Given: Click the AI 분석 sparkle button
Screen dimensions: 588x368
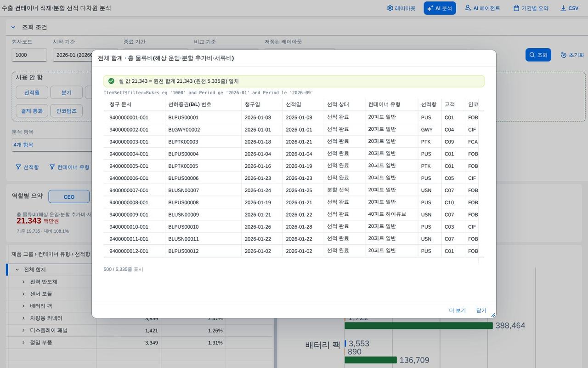Looking at the screenshot, I should [440, 8].
